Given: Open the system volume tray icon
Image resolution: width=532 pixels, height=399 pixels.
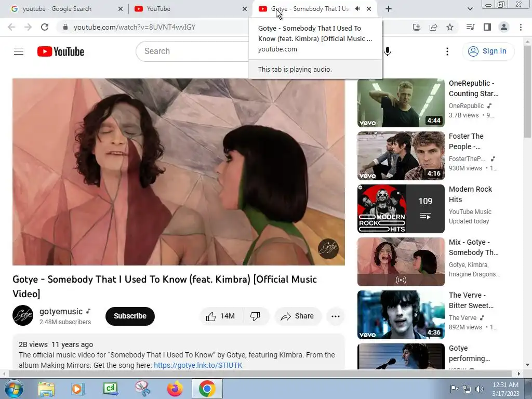Looking at the screenshot, I should (x=480, y=389).
